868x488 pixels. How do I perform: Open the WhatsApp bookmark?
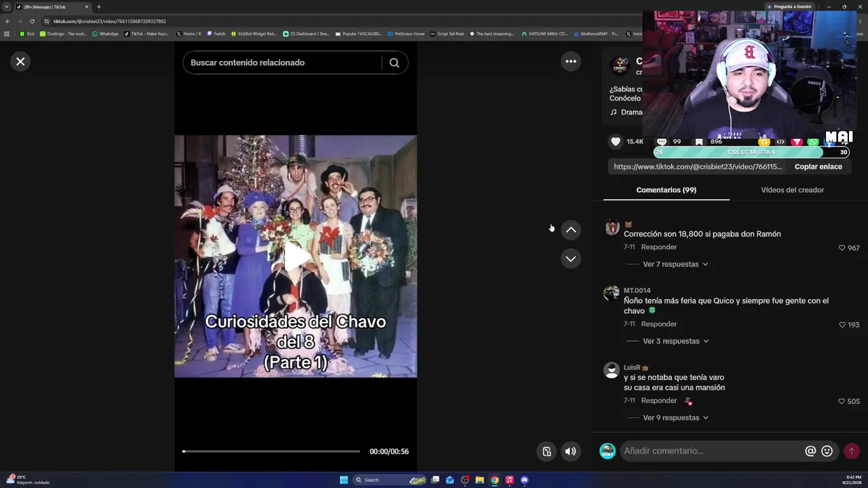(x=105, y=34)
